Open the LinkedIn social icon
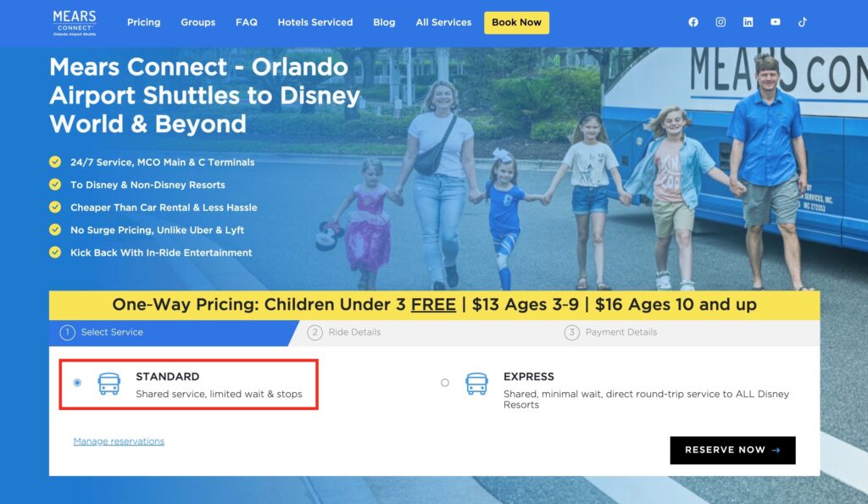Screen dimensions: 868x504 (748, 23)
